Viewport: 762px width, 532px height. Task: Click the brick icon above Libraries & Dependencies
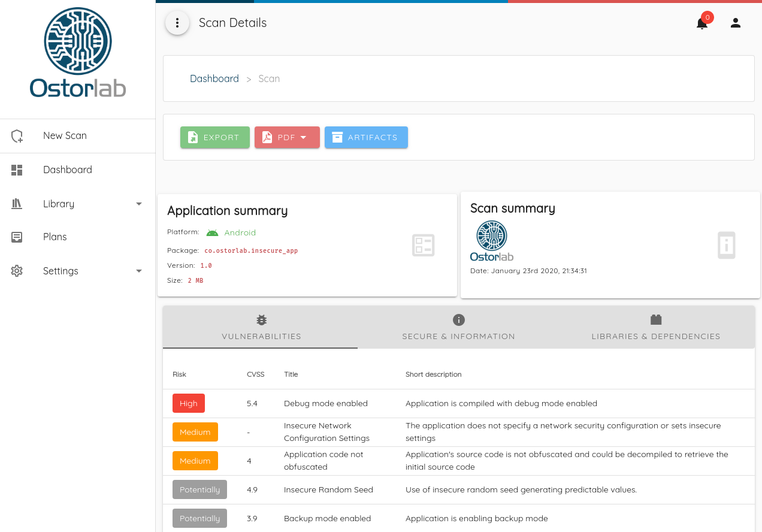pyautogui.click(x=656, y=320)
